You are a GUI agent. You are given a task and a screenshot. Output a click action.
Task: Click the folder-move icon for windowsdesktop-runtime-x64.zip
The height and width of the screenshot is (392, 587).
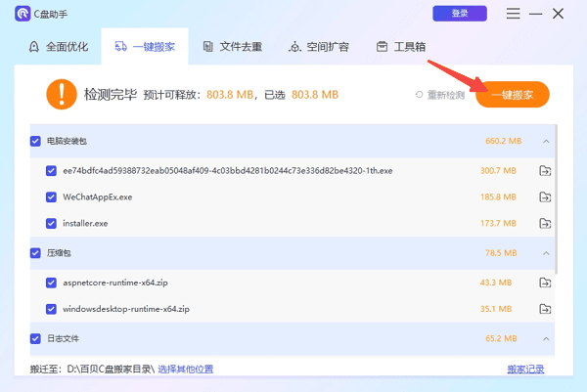pyautogui.click(x=545, y=309)
